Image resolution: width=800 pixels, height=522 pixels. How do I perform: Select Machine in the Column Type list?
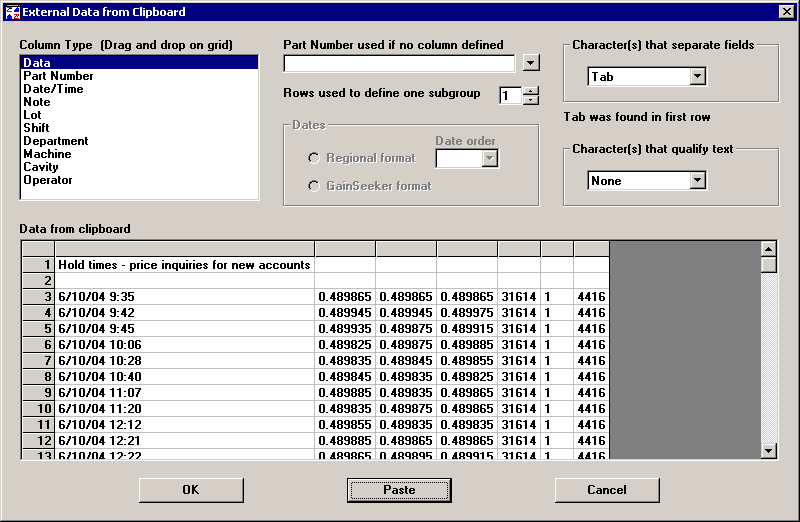pos(47,154)
